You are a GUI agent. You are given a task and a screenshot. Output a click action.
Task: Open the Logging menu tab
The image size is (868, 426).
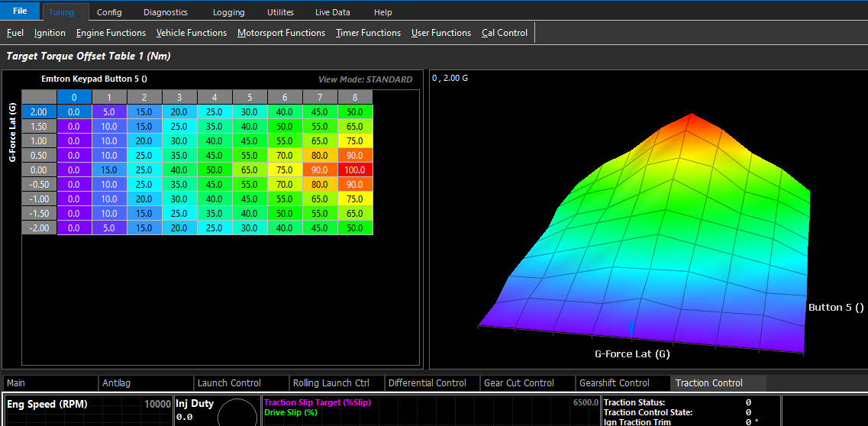click(x=230, y=12)
